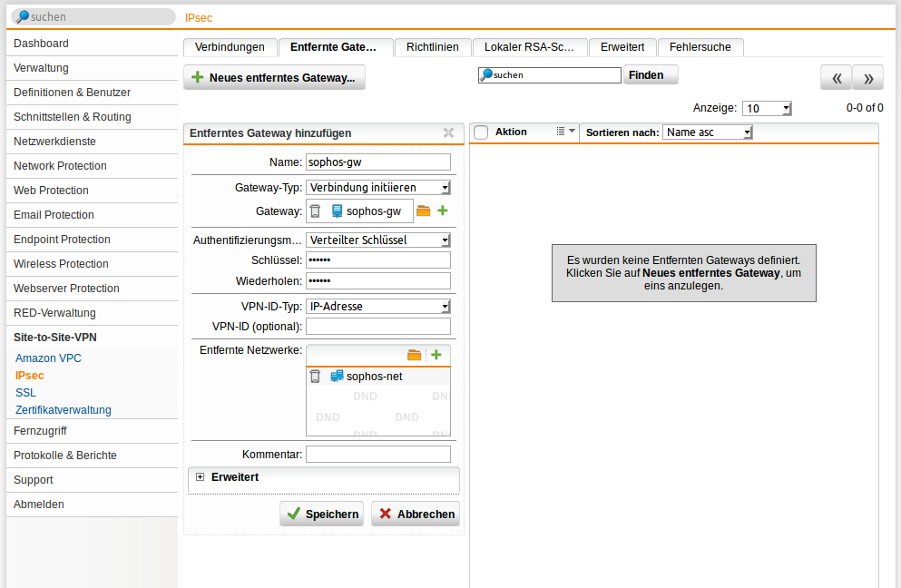Open the Gateway-Typ dropdown
This screenshot has height=588, width=901.
click(378, 189)
